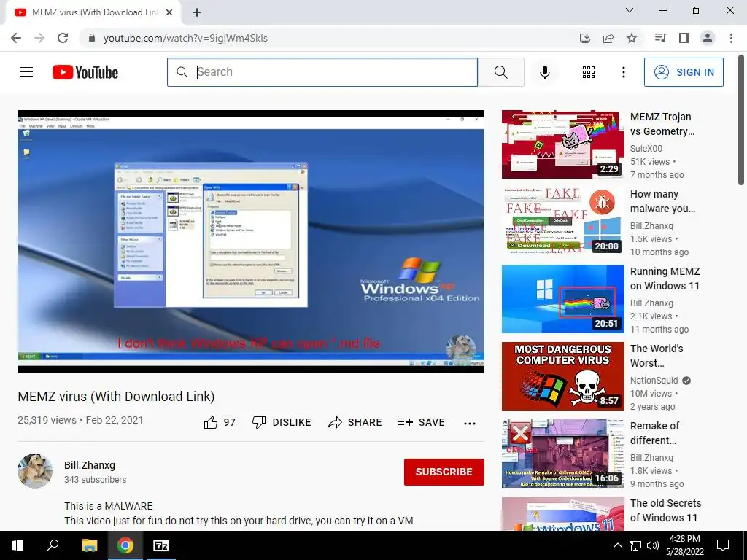The width and height of the screenshot is (747, 560).
Task: Click '343 subscribers' text
Action: pyautogui.click(x=96, y=480)
